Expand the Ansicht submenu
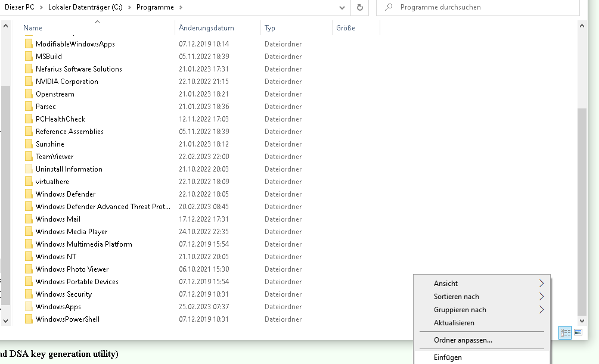This screenshot has height=364, width=599. tap(541, 284)
